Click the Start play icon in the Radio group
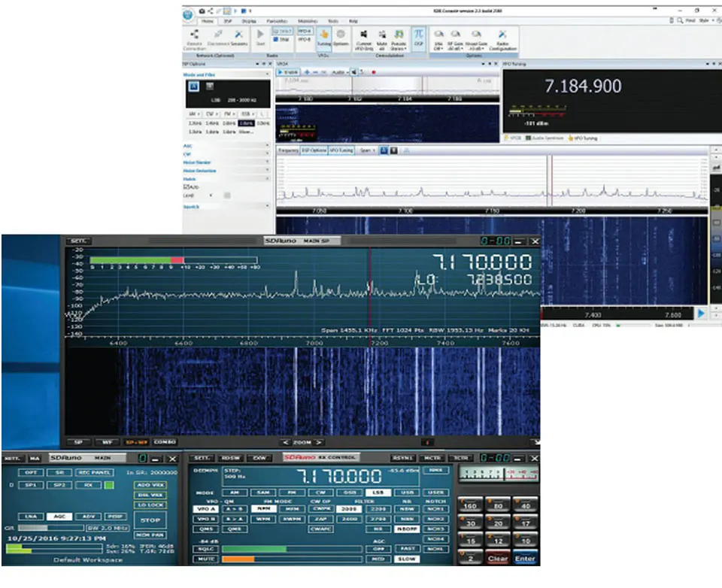Viewport: 722px width, 588px height. [260, 34]
